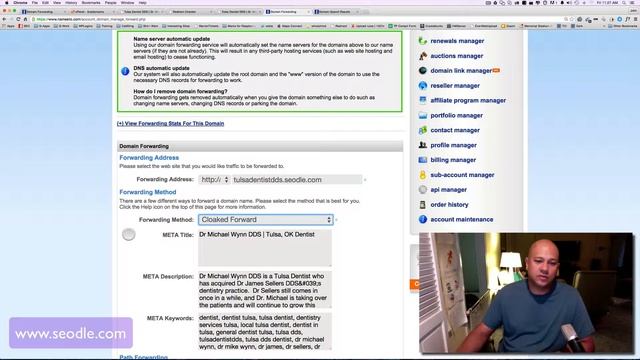The height and width of the screenshot is (360, 640).
Task: Open the Window menu
Action: click(x=127, y=2)
